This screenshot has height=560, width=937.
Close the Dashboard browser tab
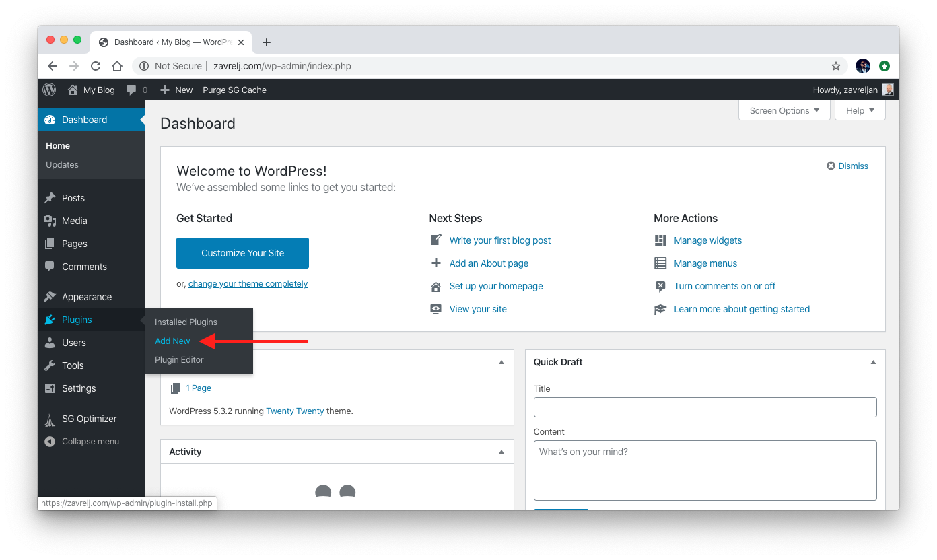point(241,42)
